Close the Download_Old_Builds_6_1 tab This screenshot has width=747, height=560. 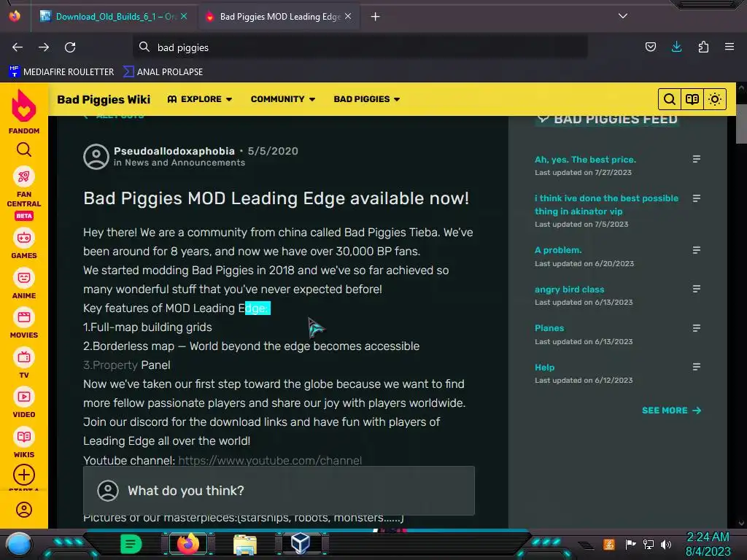[x=184, y=17]
